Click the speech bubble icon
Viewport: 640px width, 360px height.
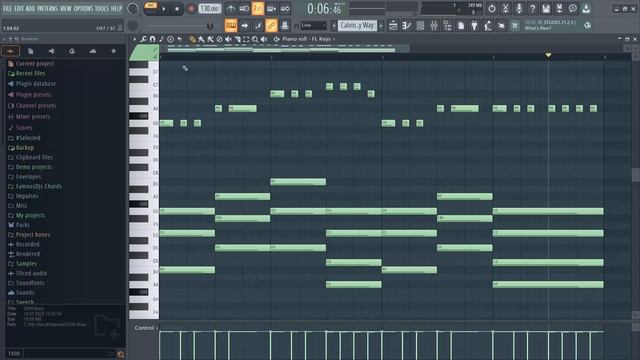point(573,9)
